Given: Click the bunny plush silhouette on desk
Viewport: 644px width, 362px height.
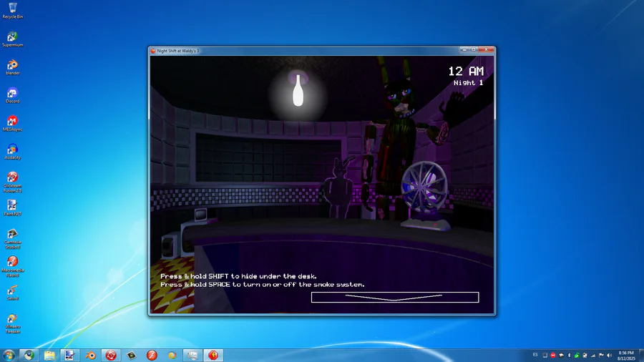Looking at the screenshot, I should click(339, 187).
